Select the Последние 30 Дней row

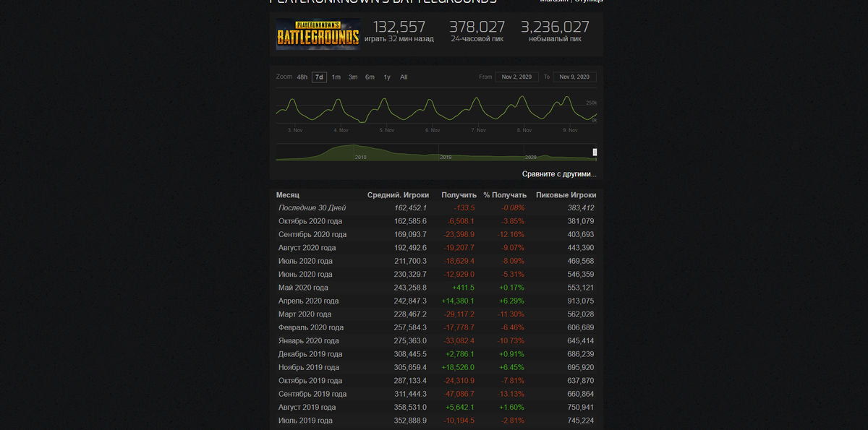pyautogui.click(x=436, y=207)
